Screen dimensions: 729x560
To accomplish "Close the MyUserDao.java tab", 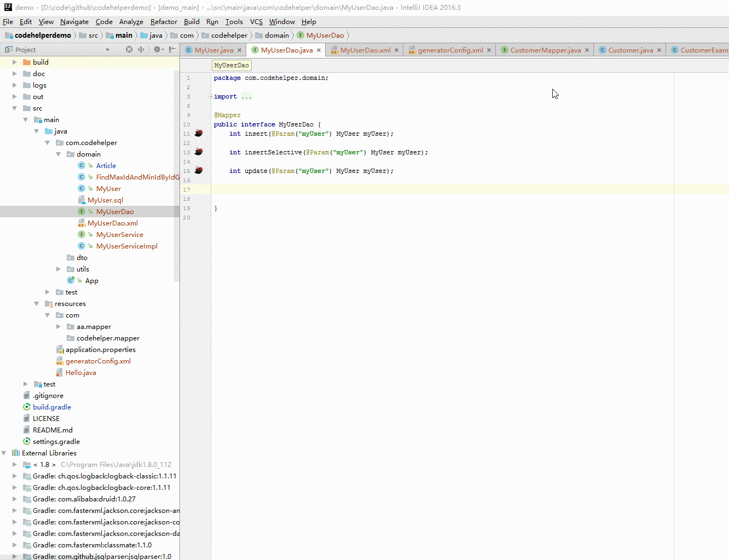I will tap(319, 50).
